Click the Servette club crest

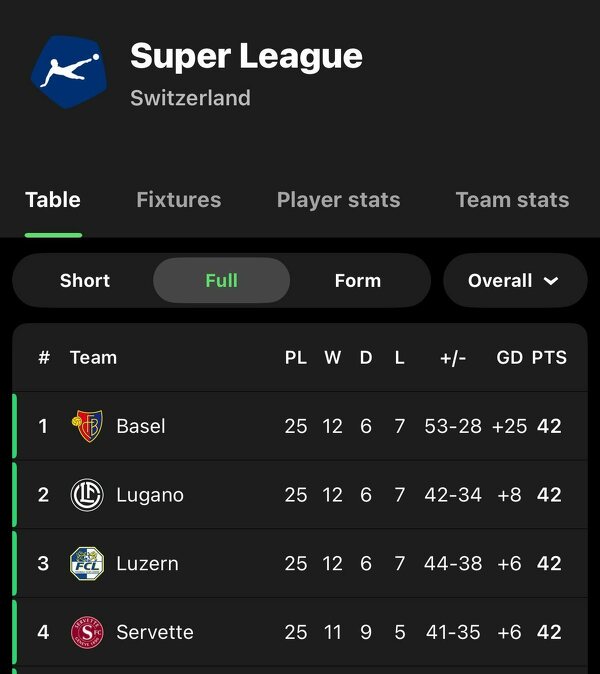[x=87, y=633]
